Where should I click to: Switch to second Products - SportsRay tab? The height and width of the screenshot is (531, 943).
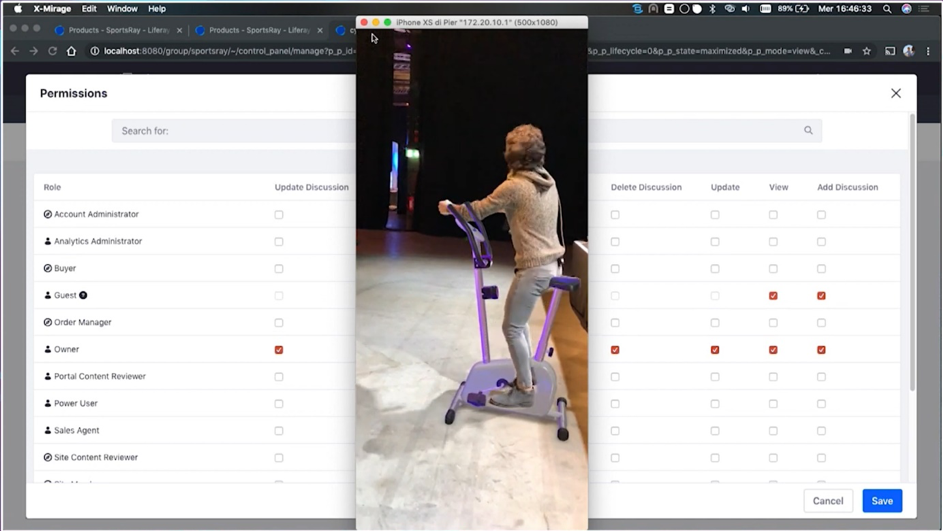tap(259, 29)
